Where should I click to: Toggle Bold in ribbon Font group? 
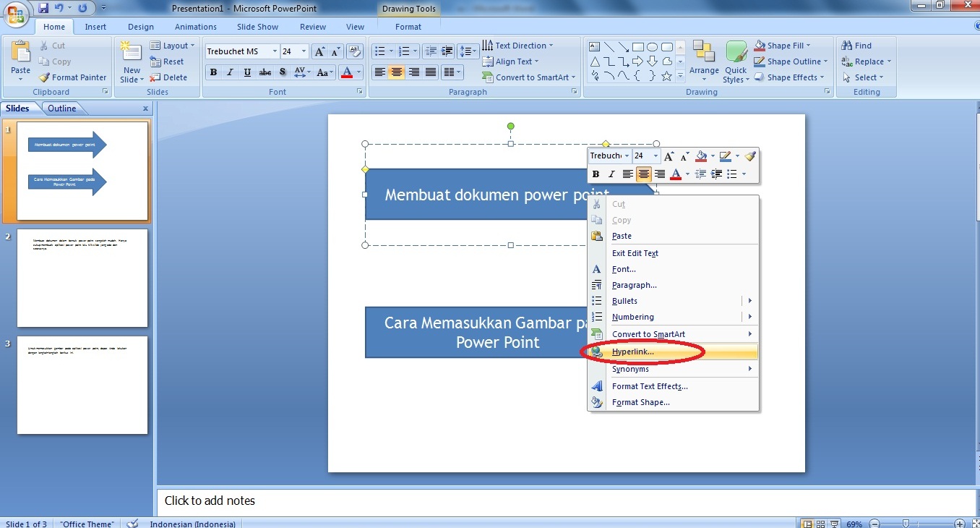click(213, 72)
